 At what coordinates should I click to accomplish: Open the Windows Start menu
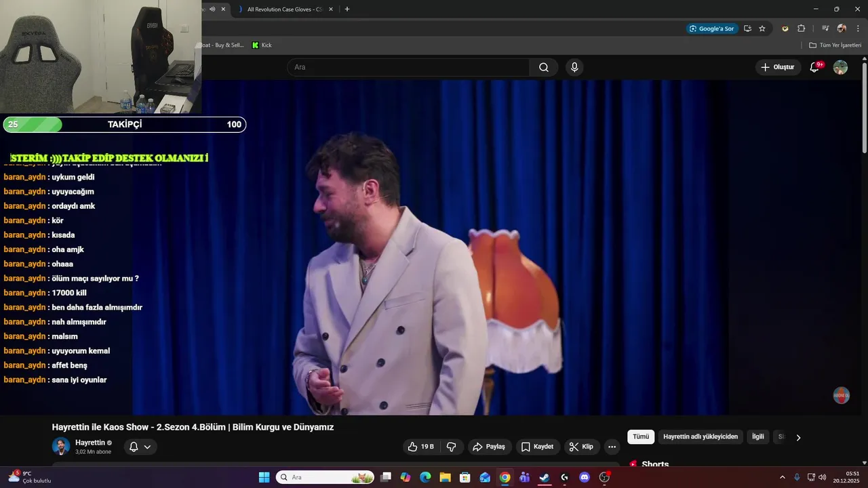264,477
